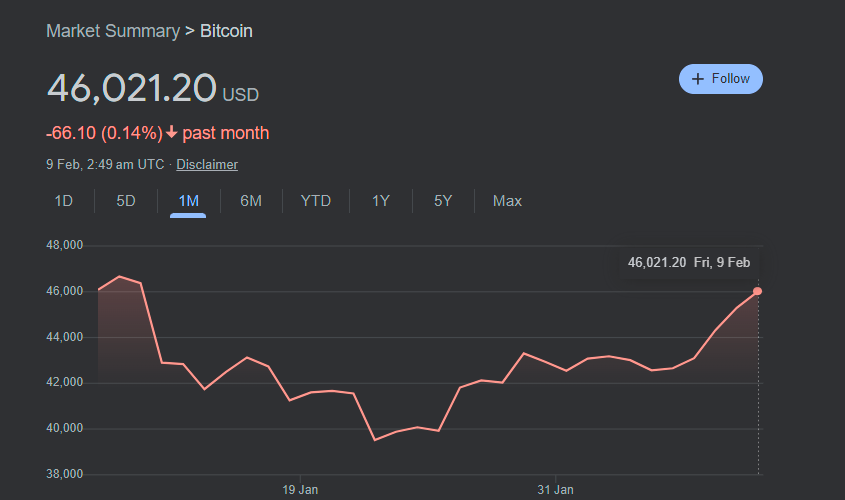This screenshot has height=500, width=845.
Task: Click the 42,000 y-axis label
Action: click(x=65, y=382)
